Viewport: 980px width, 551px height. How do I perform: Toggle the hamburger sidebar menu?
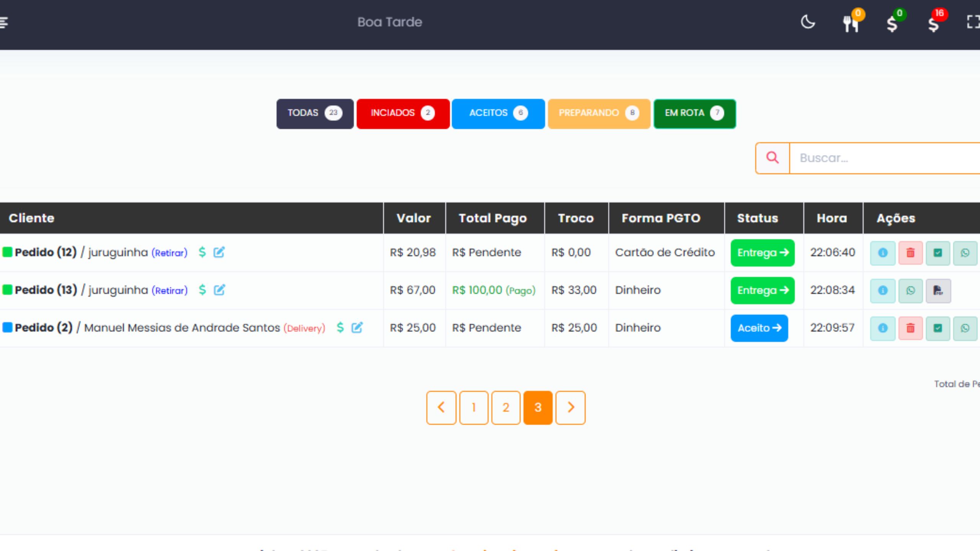4,22
